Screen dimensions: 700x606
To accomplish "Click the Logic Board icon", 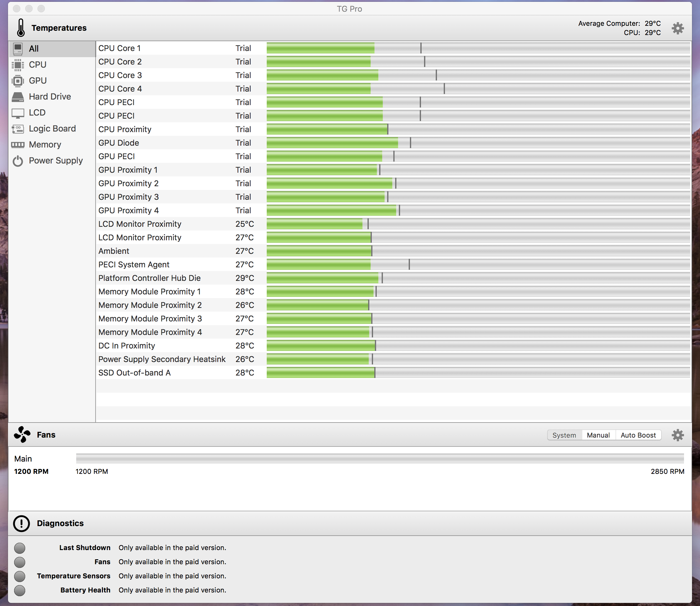I will click(x=18, y=129).
